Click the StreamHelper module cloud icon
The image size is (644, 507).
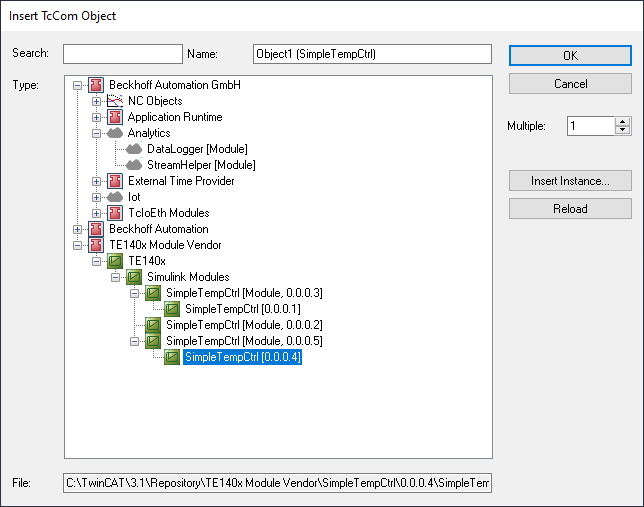point(134,165)
